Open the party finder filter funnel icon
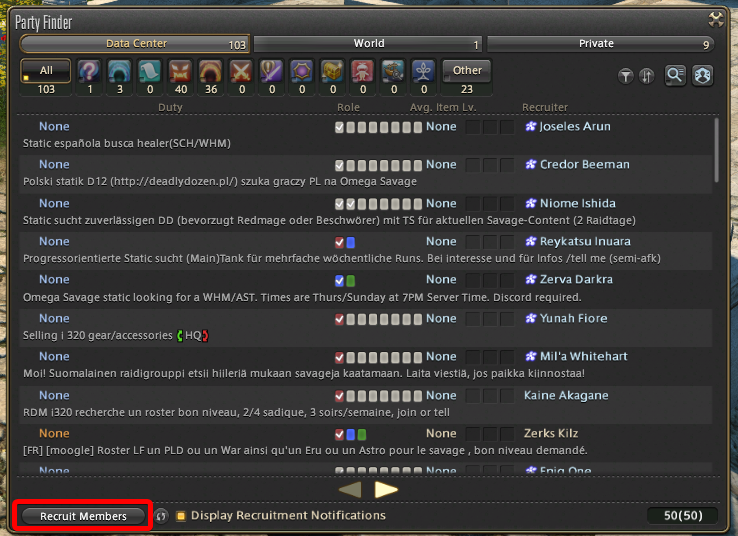738x536 pixels. (x=626, y=76)
